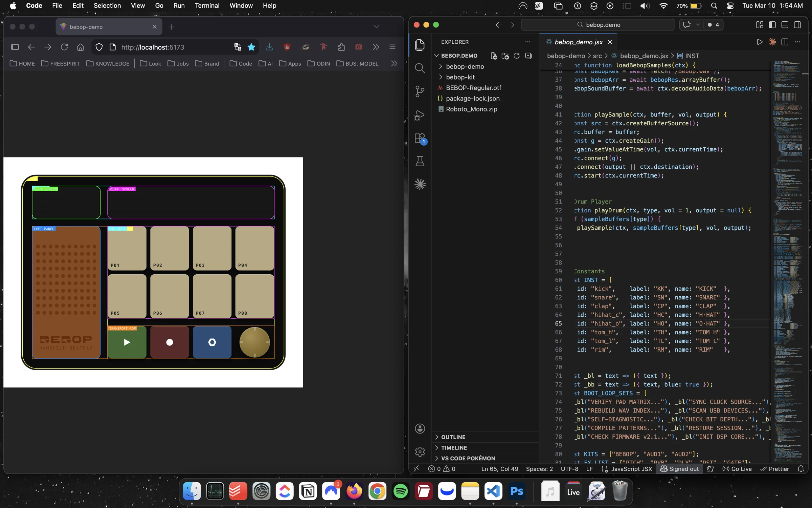Click the P01 drum pad
Viewport: 812px width, 508px height.
(x=127, y=248)
